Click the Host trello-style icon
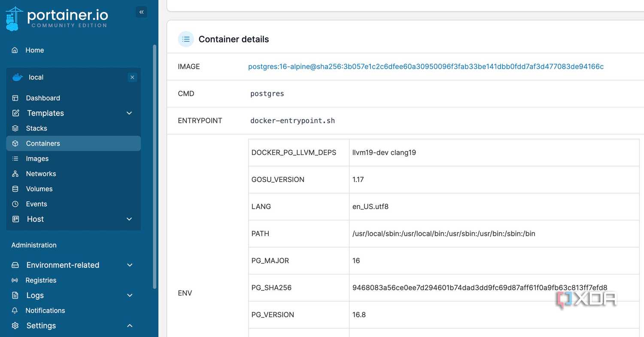644x337 pixels. pos(16,219)
